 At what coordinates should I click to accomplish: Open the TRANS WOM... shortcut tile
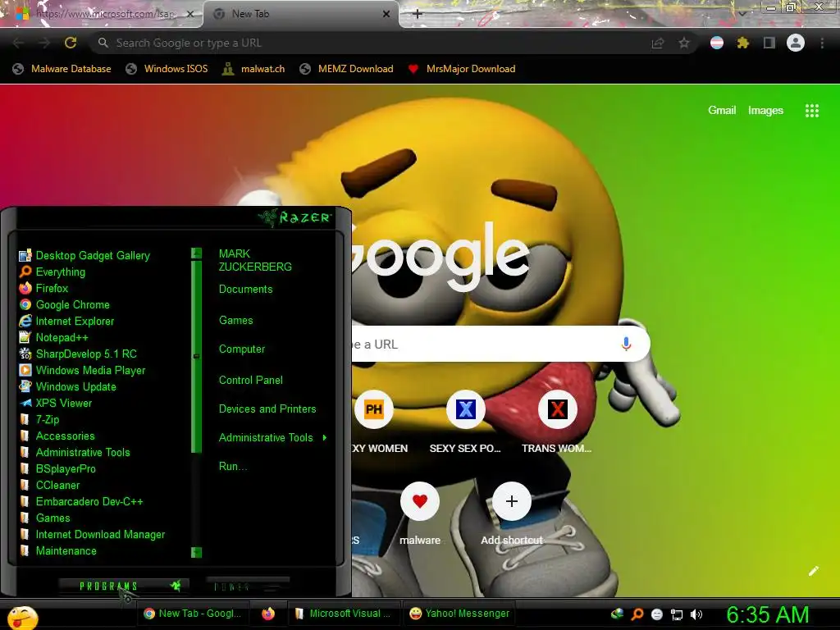coord(557,409)
